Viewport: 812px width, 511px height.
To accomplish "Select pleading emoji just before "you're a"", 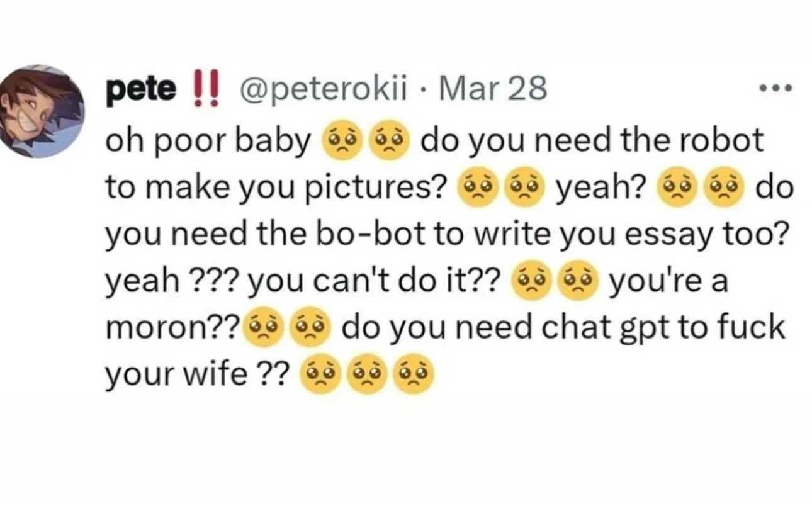I will click(580, 282).
